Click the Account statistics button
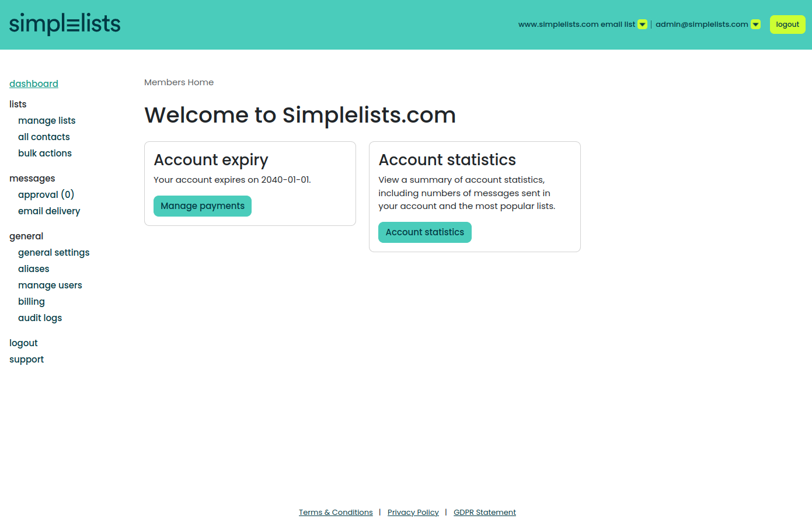The image size is (812, 519). tap(425, 232)
